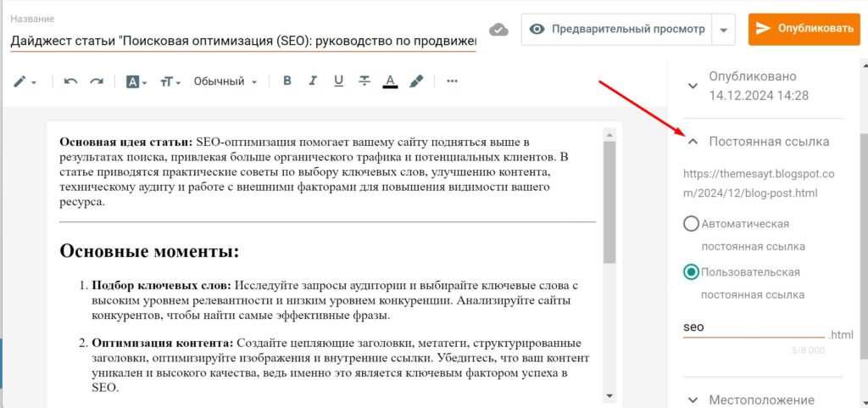868x408 pixels.
Task: Open the text color picker
Action: pyautogui.click(x=390, y=81)
